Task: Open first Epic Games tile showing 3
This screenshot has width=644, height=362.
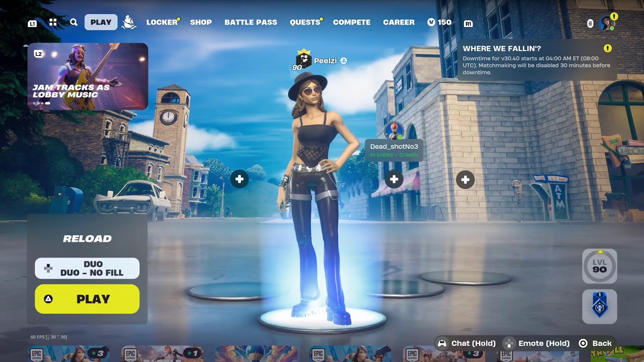Action: point(68,354)
